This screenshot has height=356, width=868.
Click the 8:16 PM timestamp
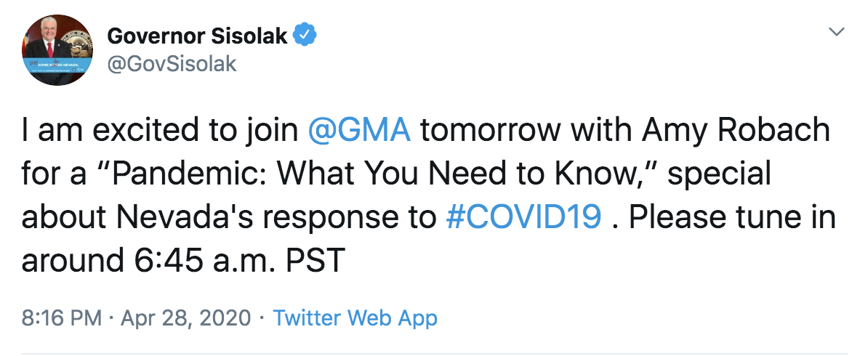[x=62, y=317]
